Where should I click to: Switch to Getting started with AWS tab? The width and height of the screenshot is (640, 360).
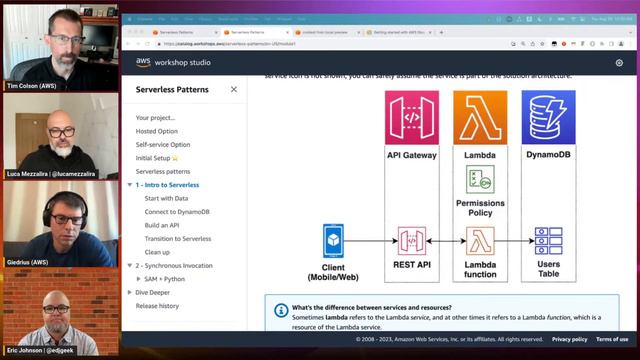(399, 32)
